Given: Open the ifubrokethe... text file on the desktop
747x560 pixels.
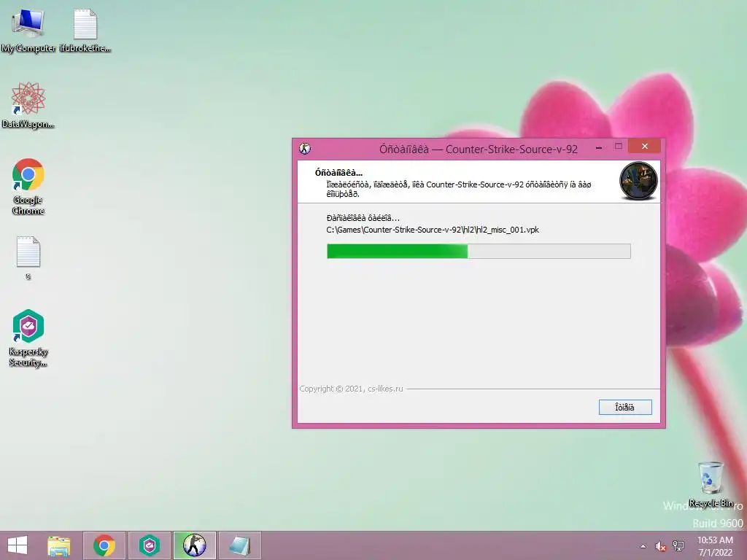Looking at the screenshot, I should point(85,31).
